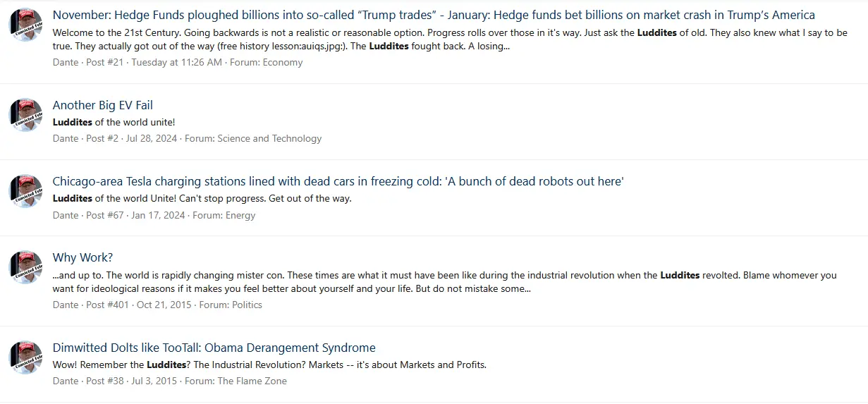Viewport: 868px width, 404px height.
Task: Click Dante's avatar beside the Hedge Funds thread
Action: point(25,25)
